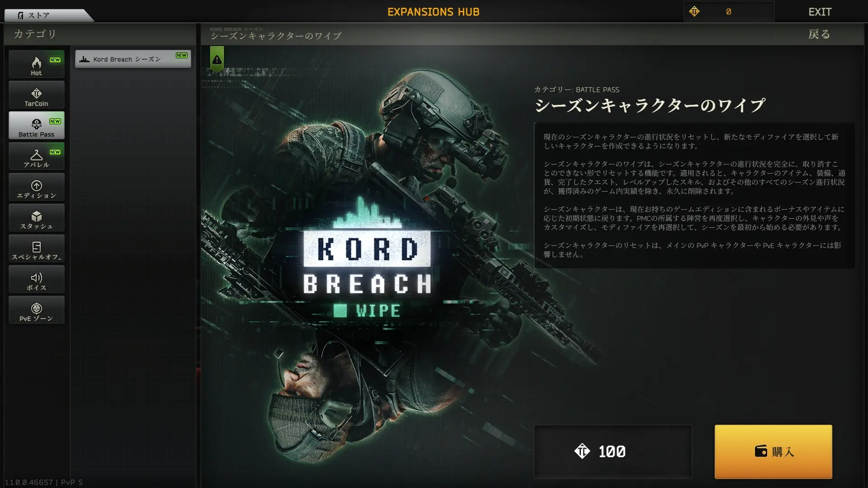The image size is (868, 488).
Task: Open the エディション editions category
Action: [x=37, y=187]
